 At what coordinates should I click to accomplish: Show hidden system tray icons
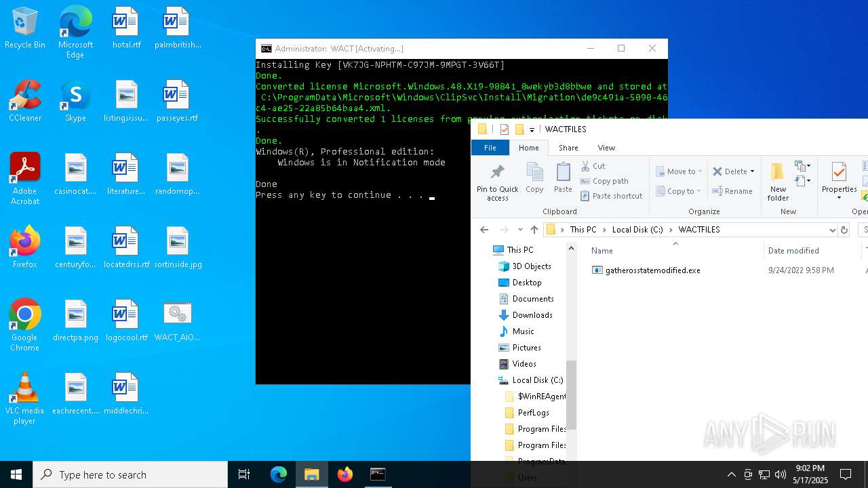(731, 474)
